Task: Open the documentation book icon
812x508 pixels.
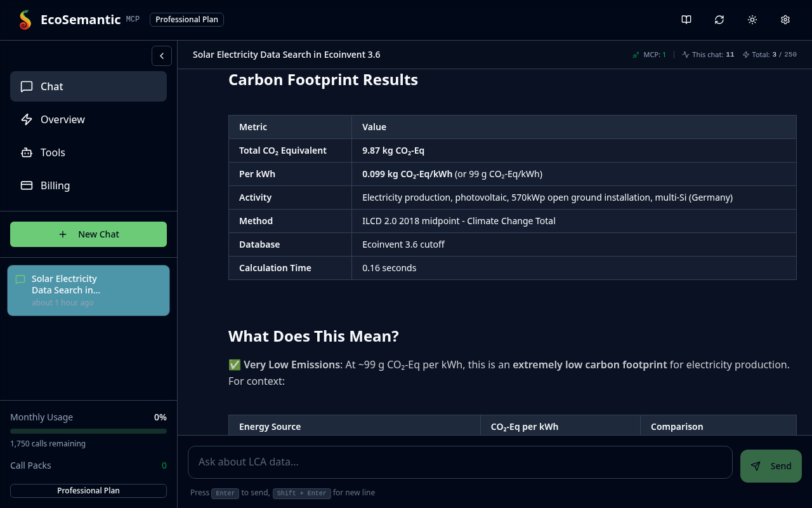Action: 686,20
